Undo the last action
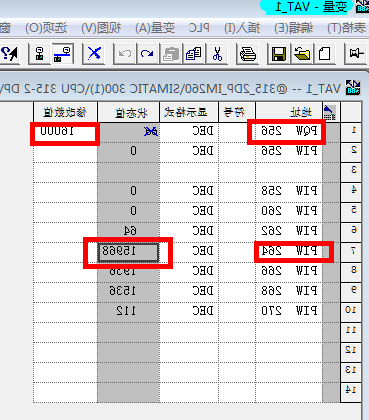Screen dimensions: 369x420 pos(125,53)
